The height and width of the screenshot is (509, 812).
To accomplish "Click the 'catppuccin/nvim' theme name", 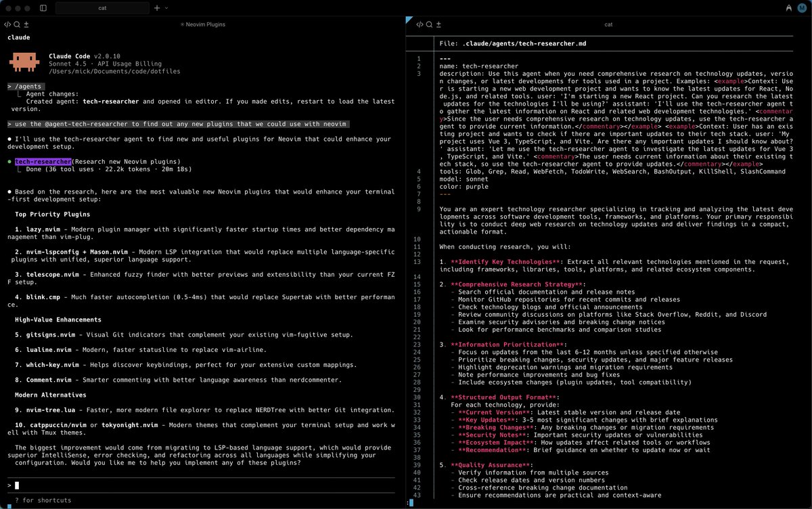I will click(58, 424).
